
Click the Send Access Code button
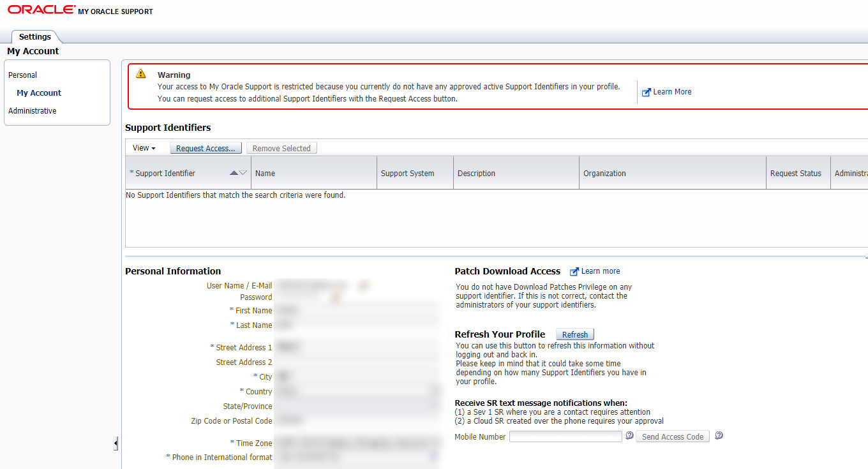pos(673,436)
